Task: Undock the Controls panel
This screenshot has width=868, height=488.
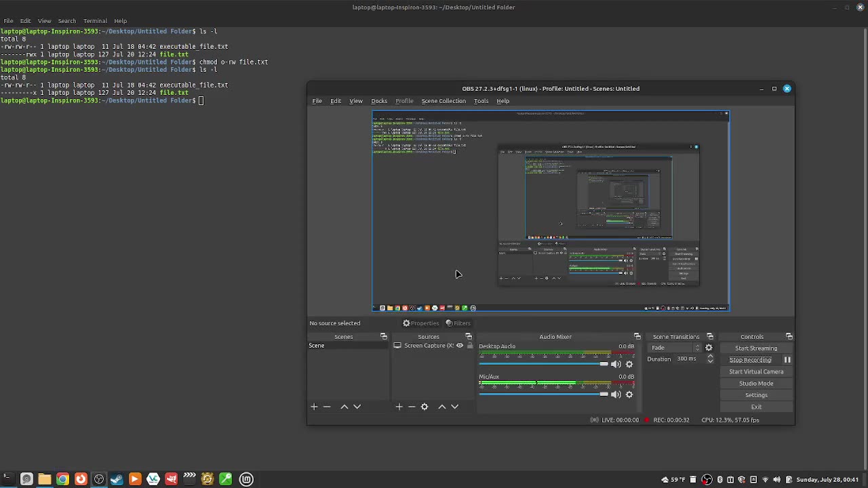Action: 789,337
